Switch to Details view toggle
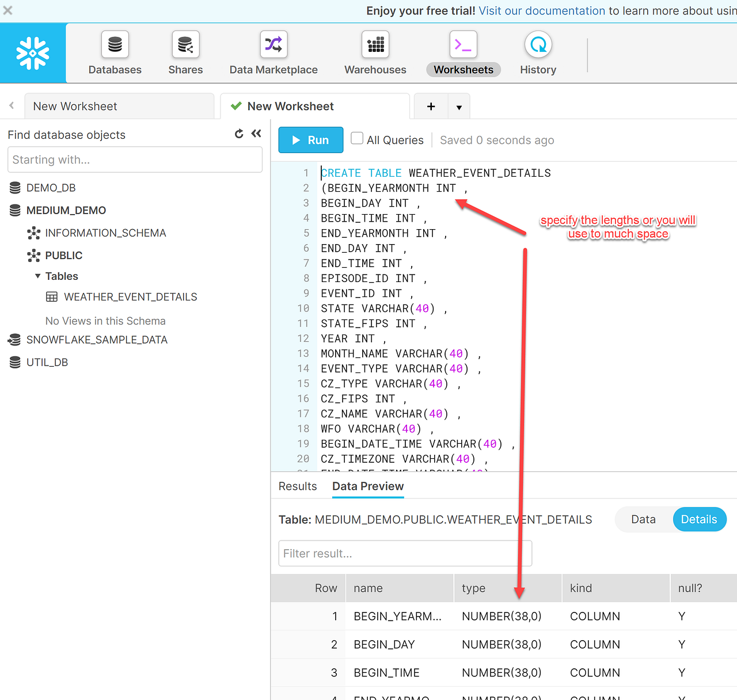This screenshot has width=737, height=700. (699, 519)
